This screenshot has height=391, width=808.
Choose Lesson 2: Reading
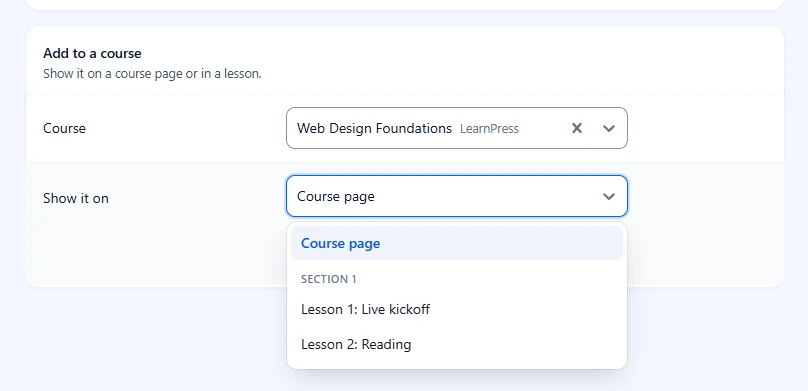457,344
